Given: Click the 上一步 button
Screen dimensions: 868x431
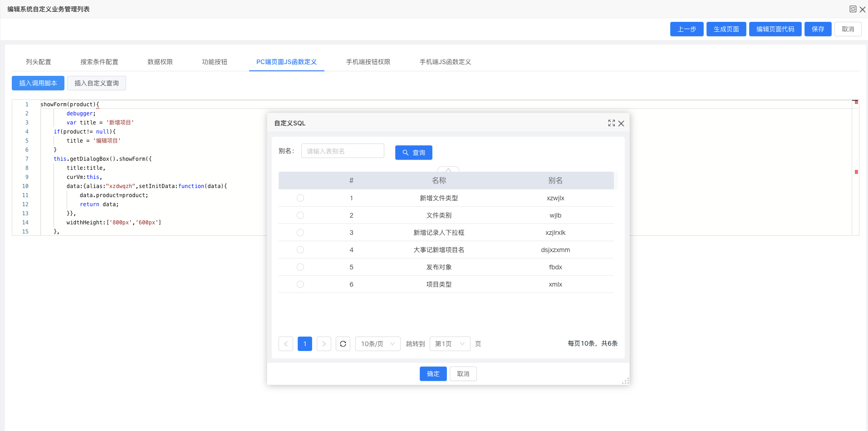Looking at the screenshot, I should [687, 29].
